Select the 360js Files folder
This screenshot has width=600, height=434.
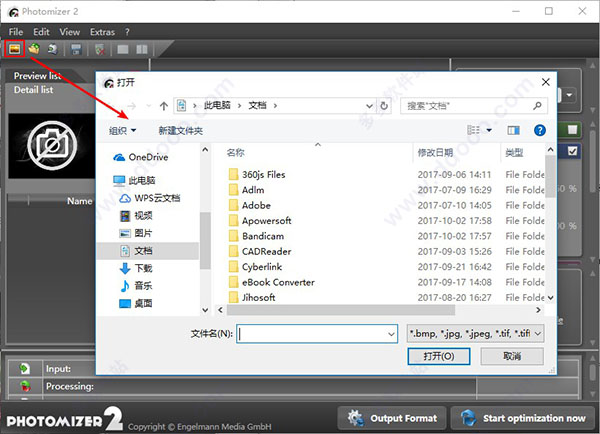(257, 175)
